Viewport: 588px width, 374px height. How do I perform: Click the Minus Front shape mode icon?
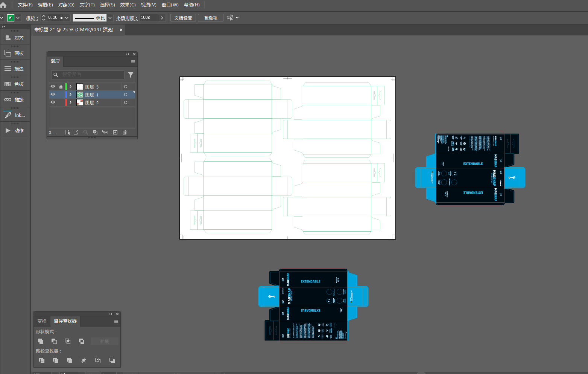coord(54,341)
